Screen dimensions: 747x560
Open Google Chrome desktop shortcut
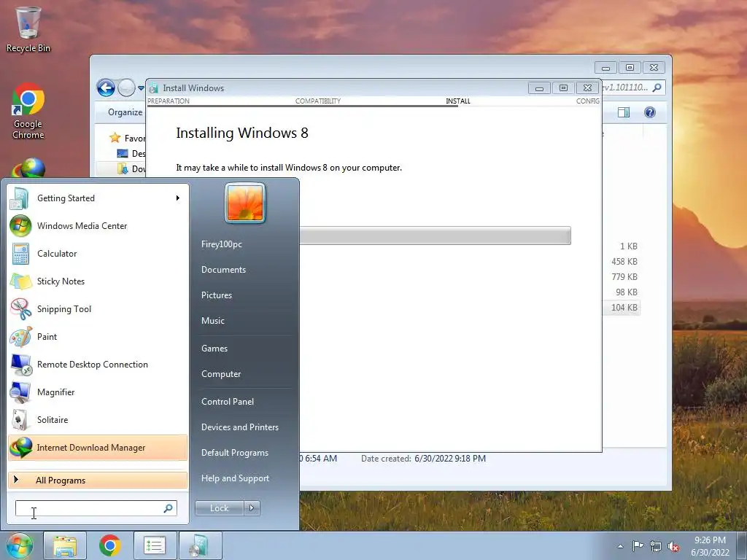pos(28,112)
